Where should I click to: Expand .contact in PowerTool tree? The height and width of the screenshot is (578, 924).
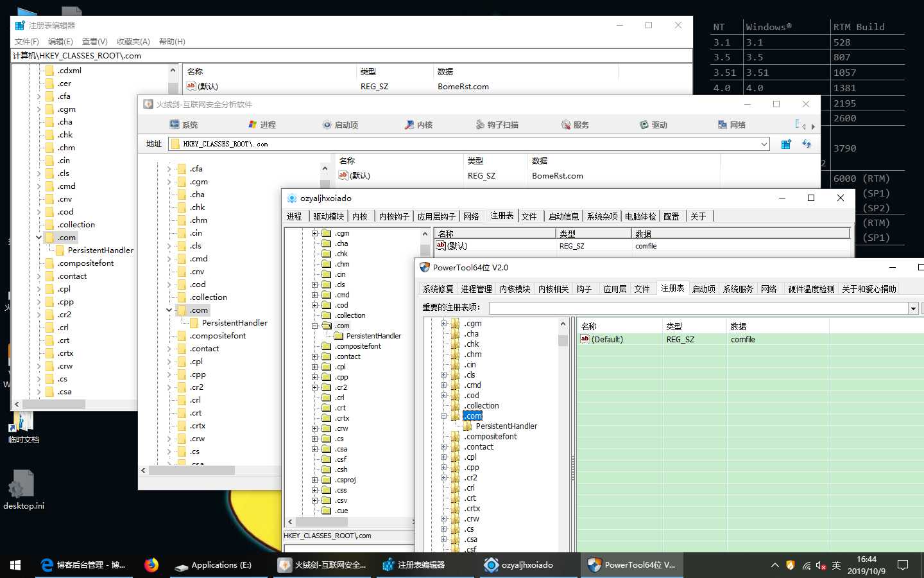pyautogui.click(x=443, y=447)
